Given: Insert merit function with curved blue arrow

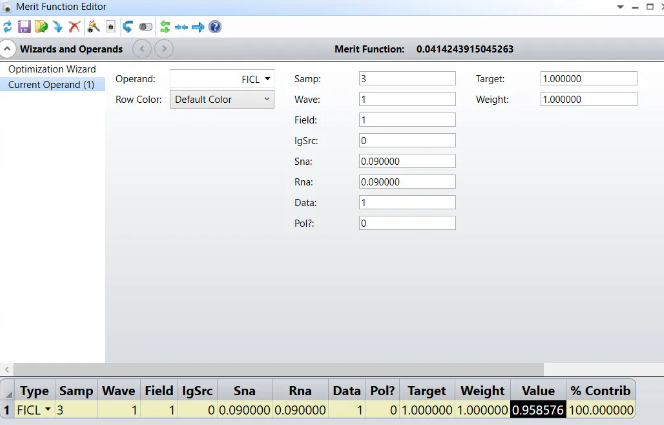Looking at the screenshot, I should point(58,27).
